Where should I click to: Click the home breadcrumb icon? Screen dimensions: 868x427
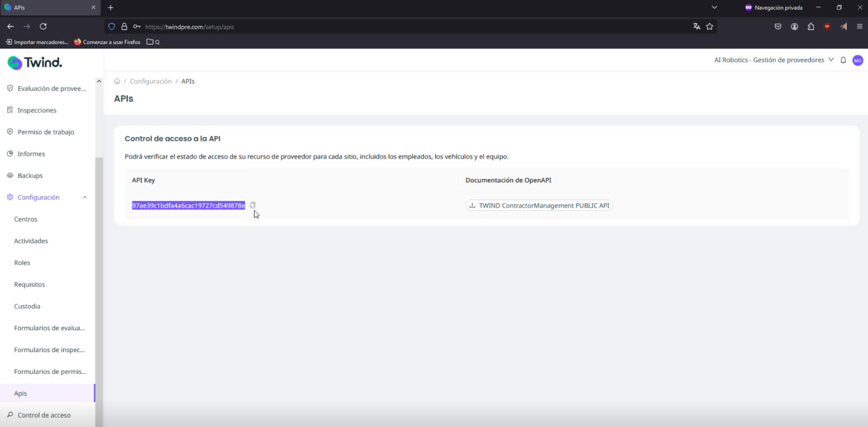pos(117,81)
